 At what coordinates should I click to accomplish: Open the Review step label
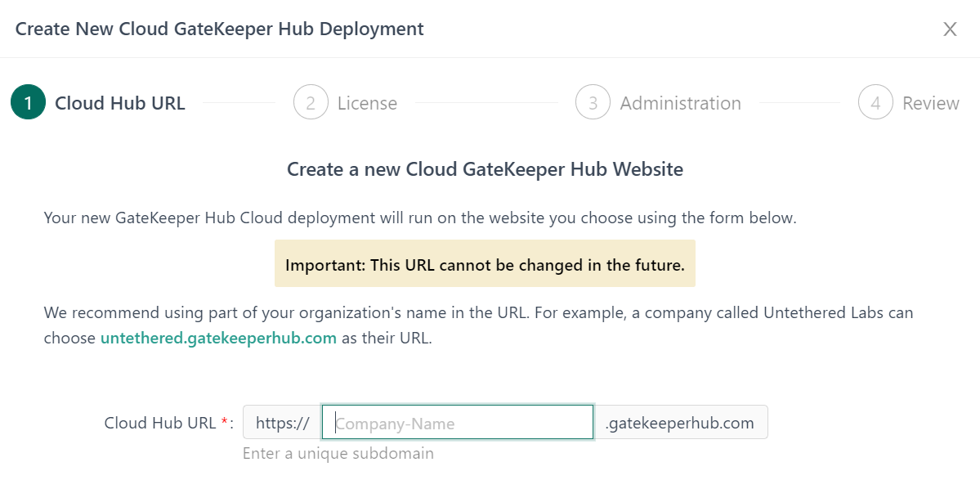pos(930,104)
